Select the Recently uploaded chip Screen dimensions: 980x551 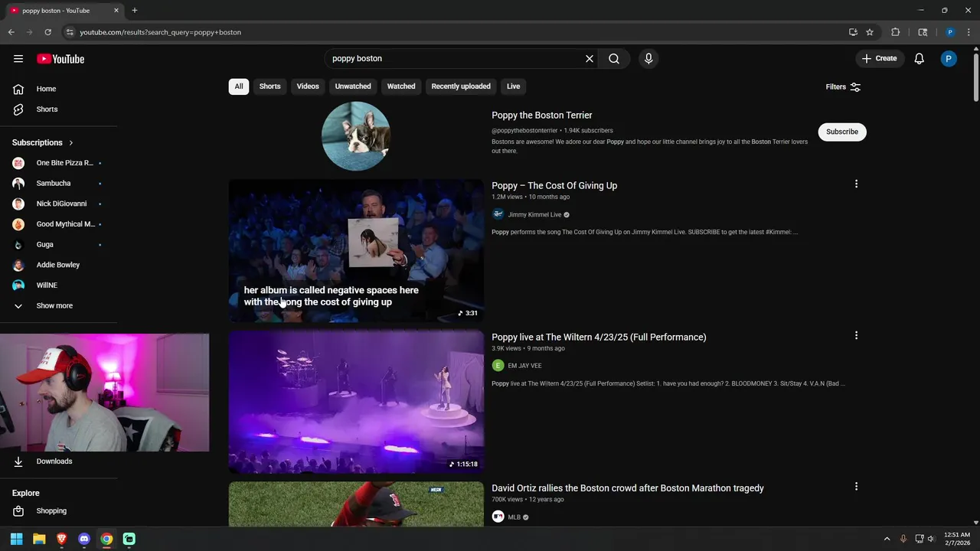pyautogui.click(x=461, y=86)
